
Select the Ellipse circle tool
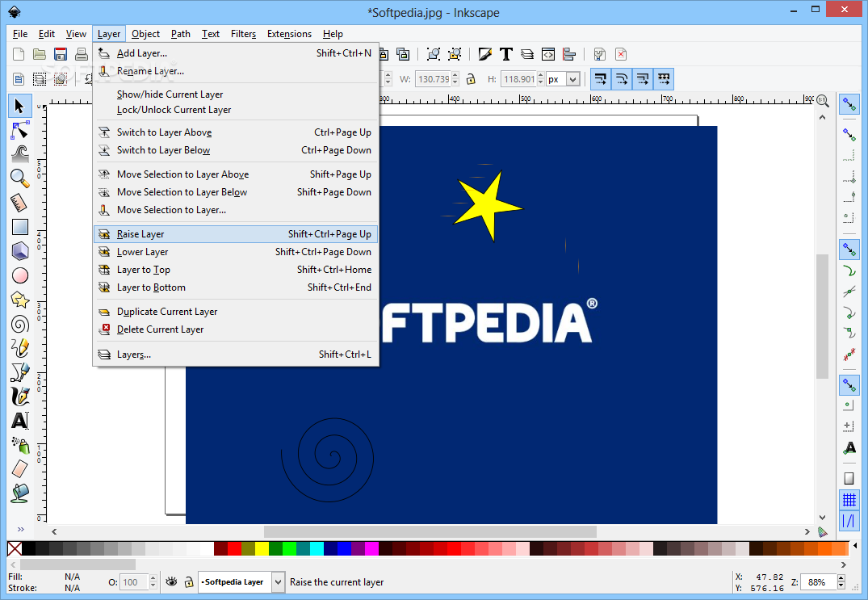coord(19,275)
